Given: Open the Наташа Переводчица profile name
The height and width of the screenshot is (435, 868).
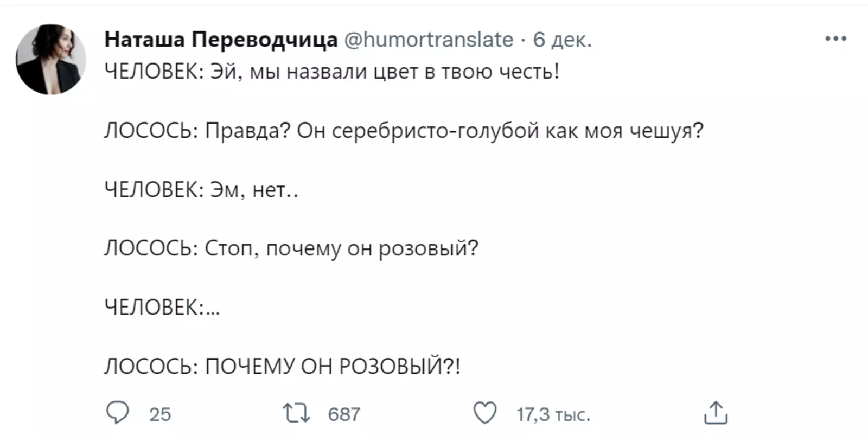Looking at the screenshot, I should point(221,40).
